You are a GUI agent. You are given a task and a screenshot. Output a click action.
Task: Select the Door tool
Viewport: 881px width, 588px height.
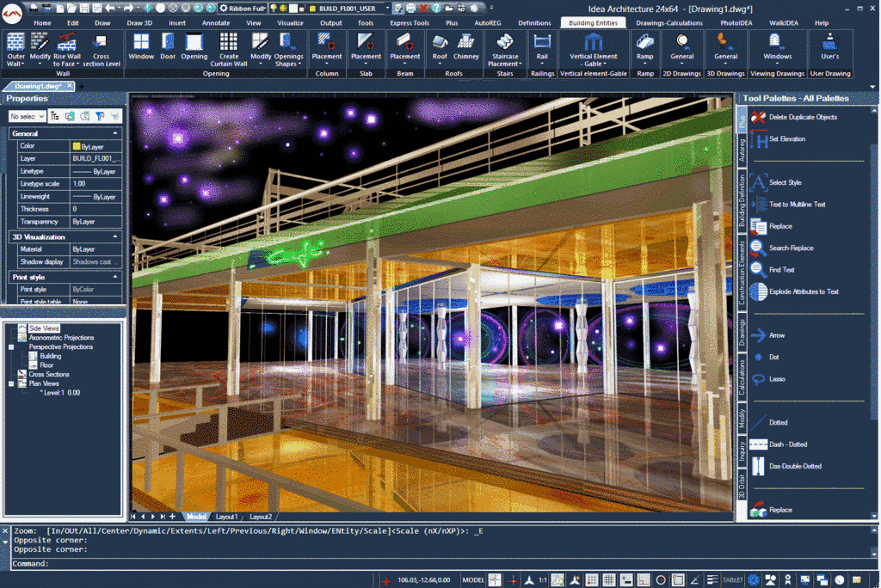(x=168, y=46)
